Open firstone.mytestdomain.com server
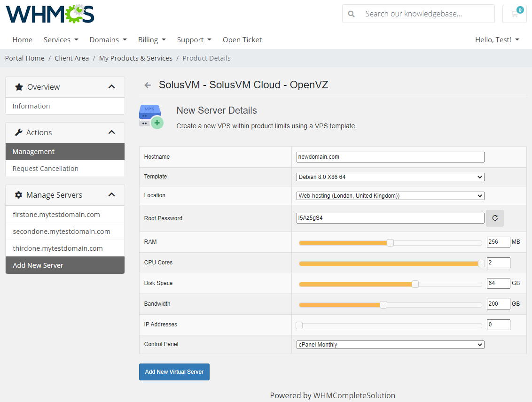This screenshot has width=532, height=402. (65, 215)
